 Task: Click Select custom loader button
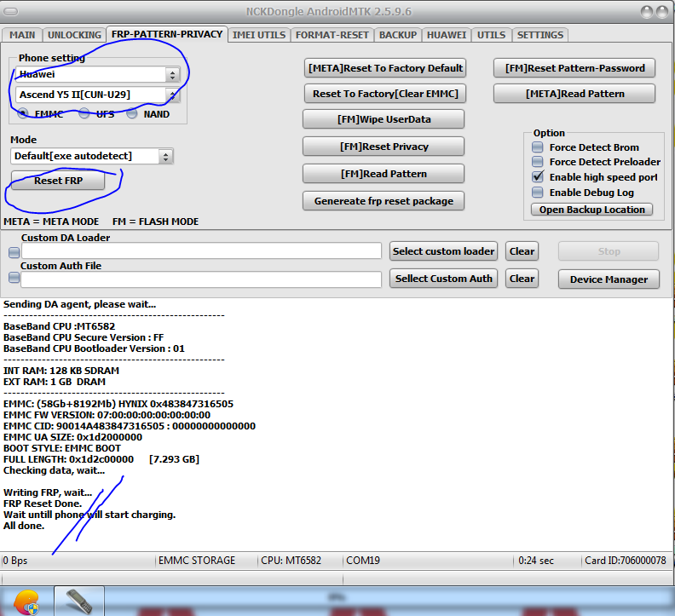[443, 251]
